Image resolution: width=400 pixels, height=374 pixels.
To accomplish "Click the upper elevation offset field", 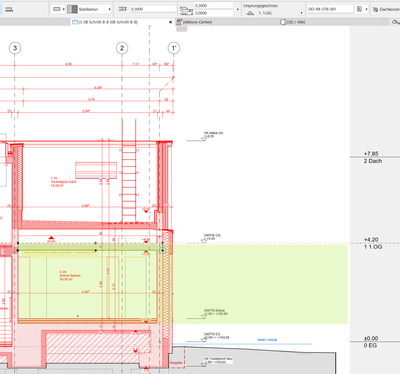I will [x=214, y=6].
